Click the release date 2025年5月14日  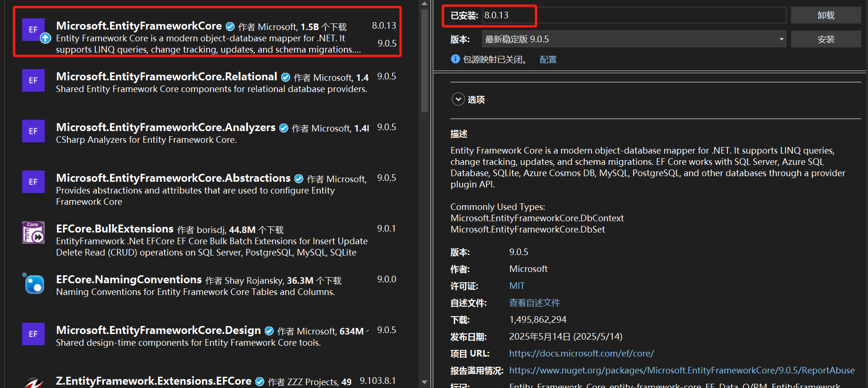click(566, 336)
